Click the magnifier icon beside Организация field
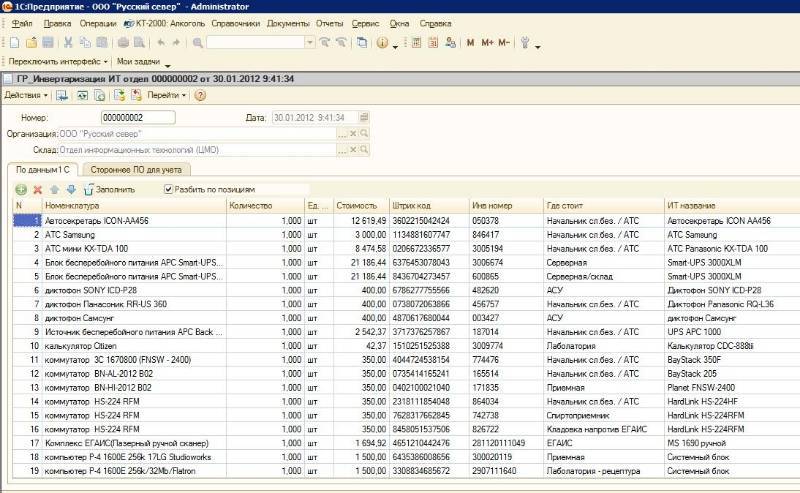This screenshot has height=493, width=800. [x=365, y=133]
